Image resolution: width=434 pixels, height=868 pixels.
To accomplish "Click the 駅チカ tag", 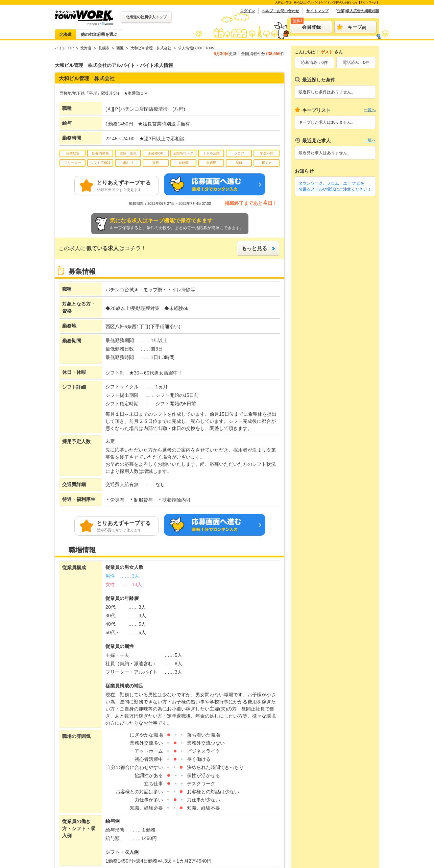I will point(266,163).
